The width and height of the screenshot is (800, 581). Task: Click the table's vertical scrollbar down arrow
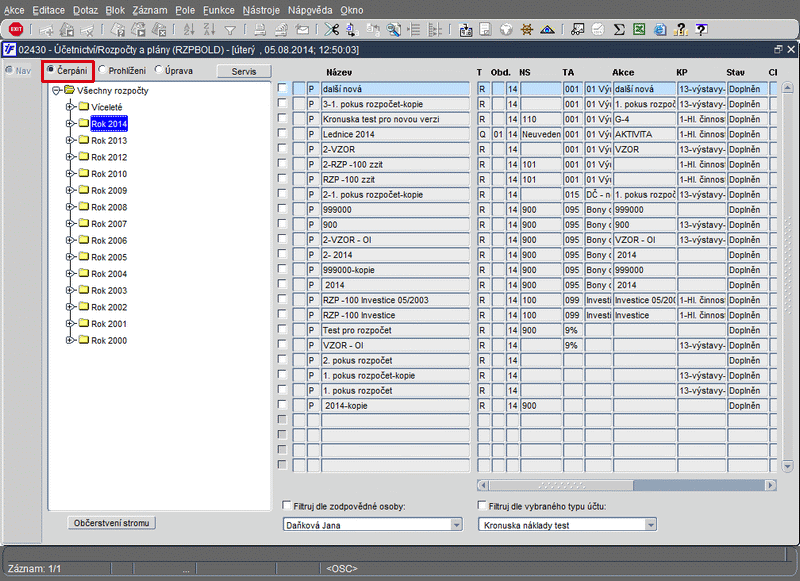click(787, 465)
